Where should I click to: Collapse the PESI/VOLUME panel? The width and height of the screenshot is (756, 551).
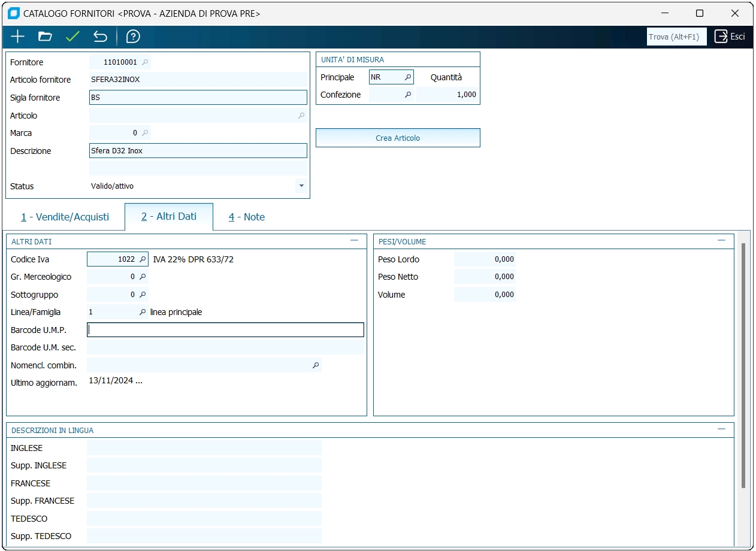pyautogui.click(x=721, y=241)
